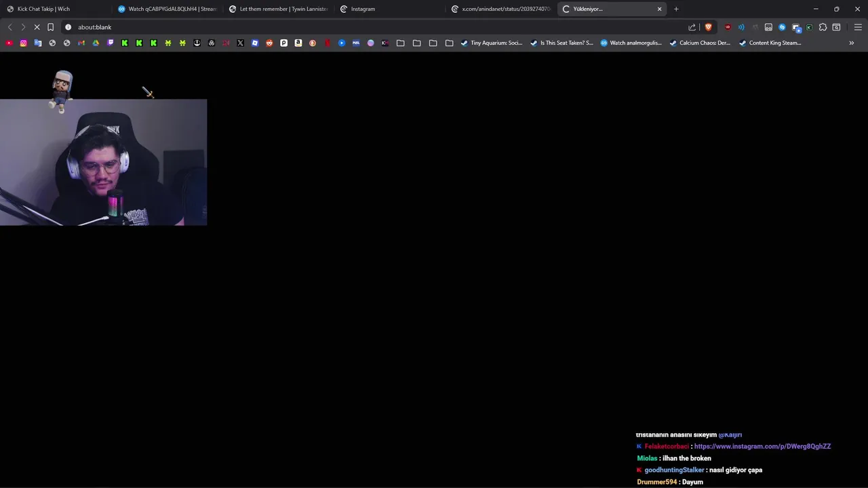Click the screen recorder extension icon

click(x=797, y=28)
